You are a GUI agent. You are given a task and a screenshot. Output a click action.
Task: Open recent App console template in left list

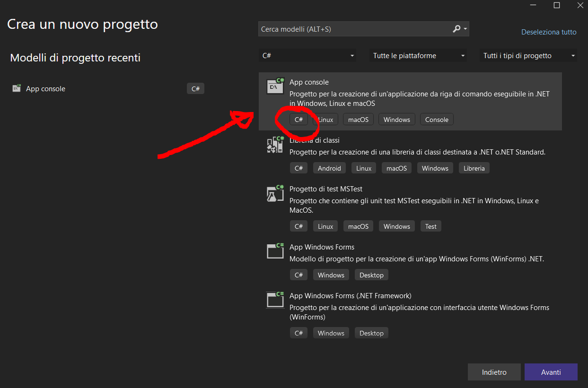(x=108, y=88)
